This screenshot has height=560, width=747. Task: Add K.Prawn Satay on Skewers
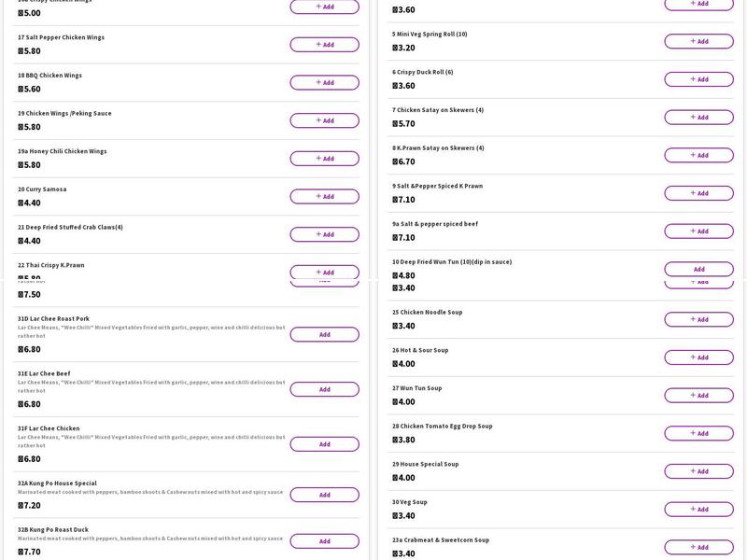[x=698, y=155]
